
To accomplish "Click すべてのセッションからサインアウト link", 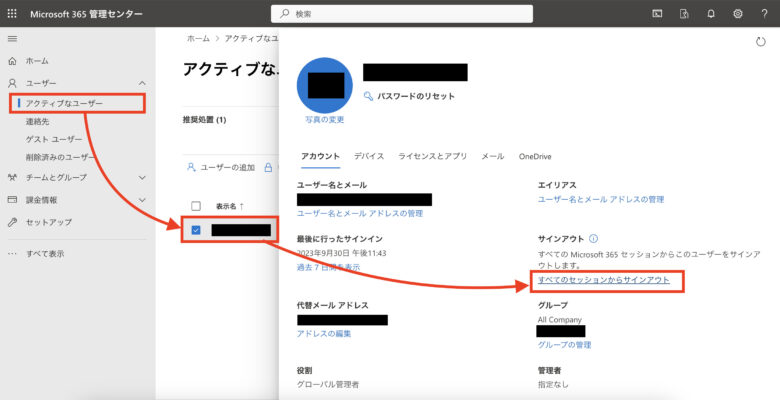I will pyautogui.click(x=603, y=280).
